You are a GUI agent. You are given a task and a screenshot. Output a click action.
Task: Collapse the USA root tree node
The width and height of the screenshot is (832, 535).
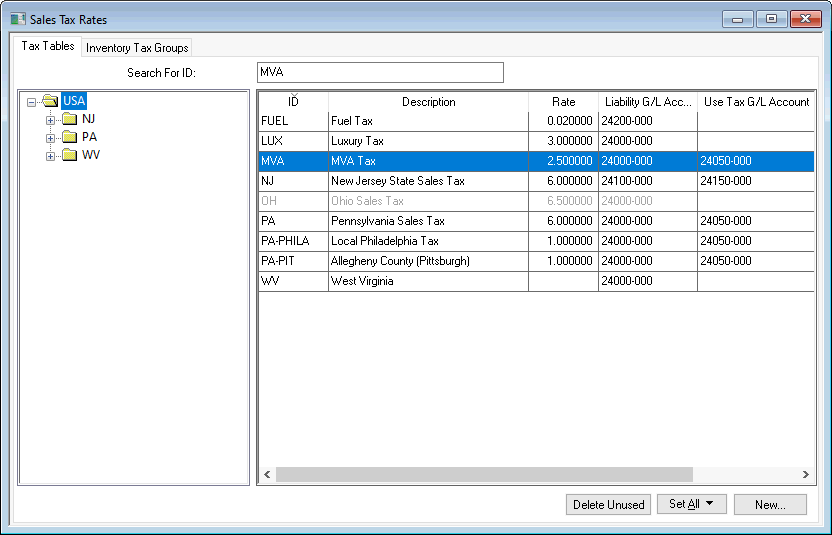point(32,101)
